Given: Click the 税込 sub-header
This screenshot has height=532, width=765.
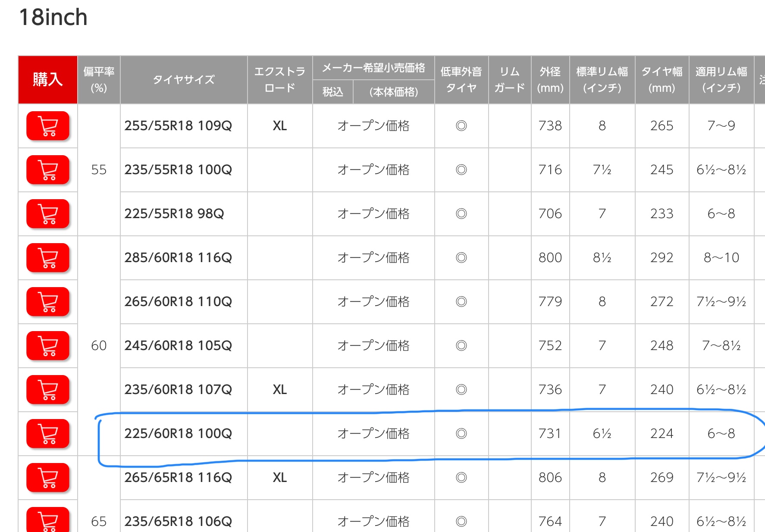Looking at the screenshot, I should [x=333, y=92].
